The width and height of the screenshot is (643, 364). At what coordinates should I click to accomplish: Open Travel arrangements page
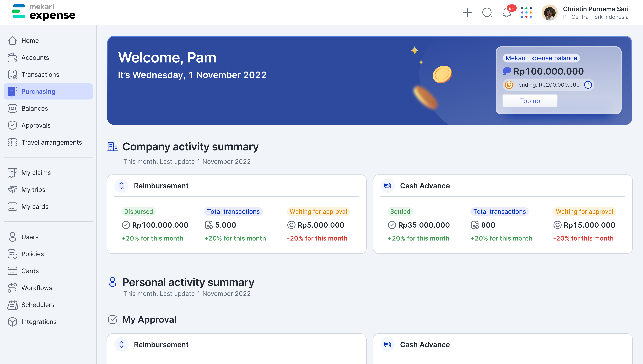click(x=52, y=142)
